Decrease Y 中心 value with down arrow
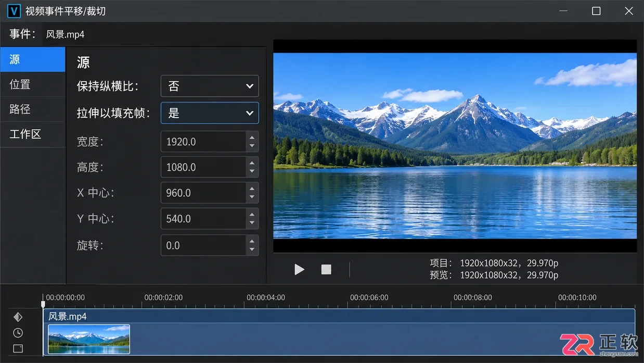 tap(252, 223)
